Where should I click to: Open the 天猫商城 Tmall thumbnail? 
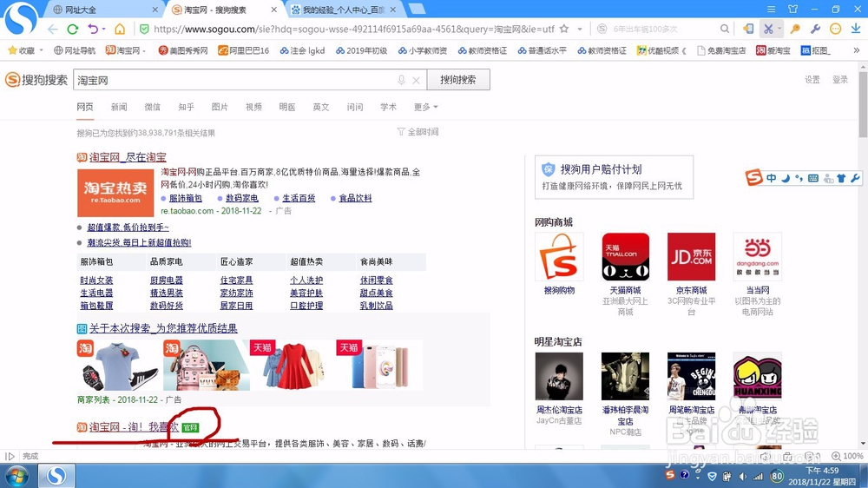pos(625,256)
